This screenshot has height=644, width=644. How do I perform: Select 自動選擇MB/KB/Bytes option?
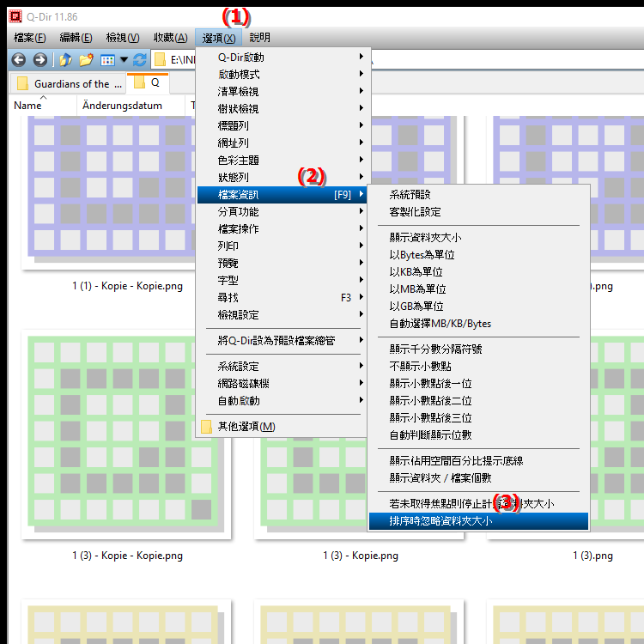478,324
